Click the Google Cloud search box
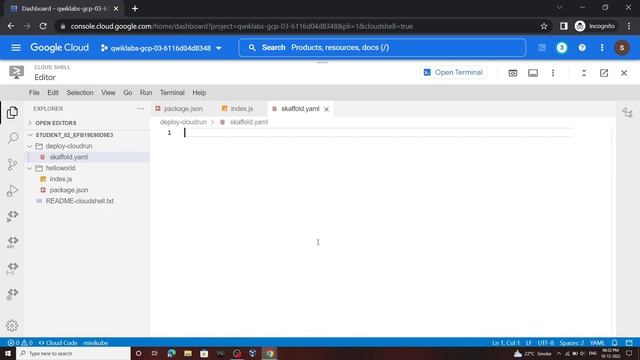 (382, 48)
